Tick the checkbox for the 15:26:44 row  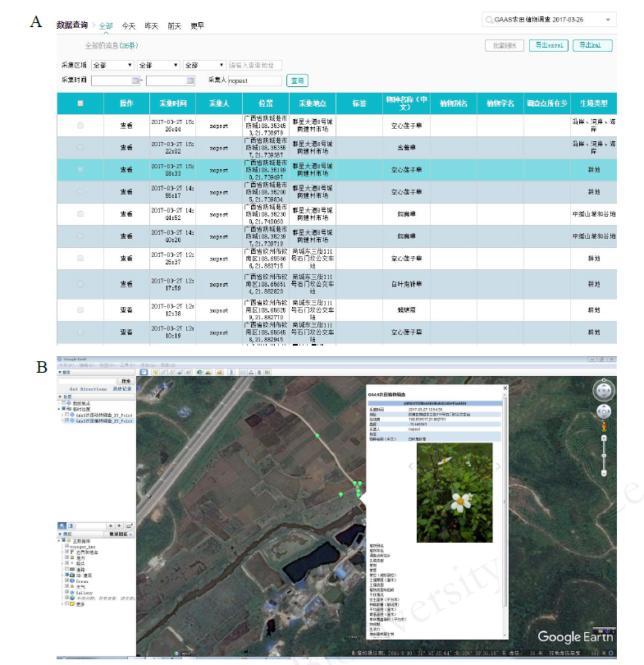[x=80, y=125]
